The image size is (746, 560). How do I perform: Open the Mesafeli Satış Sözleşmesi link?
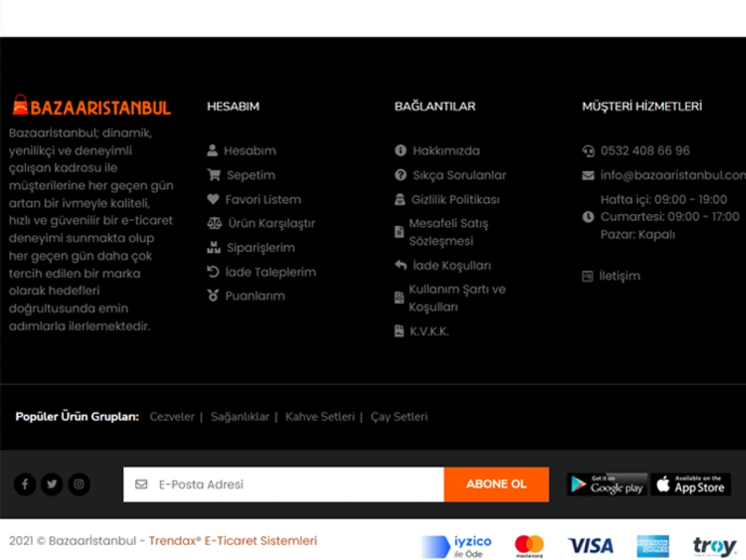click(x=448, y=232)
